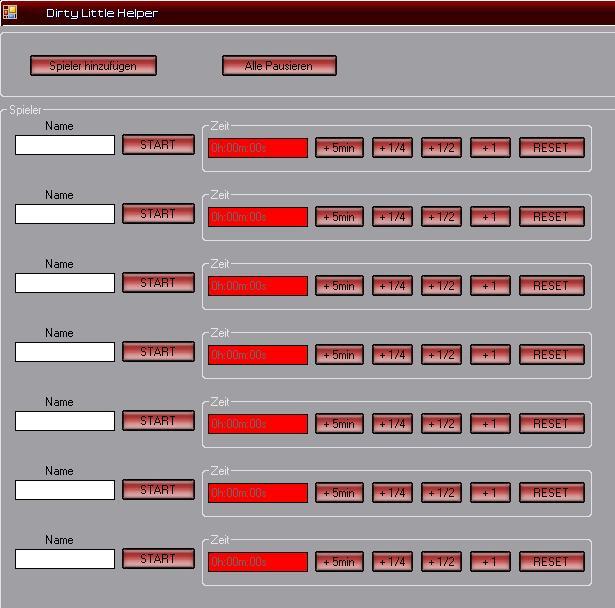This screenshot has width=615, height=608.
Task: Click + 5min in the second player row
Action: [339, 217]
